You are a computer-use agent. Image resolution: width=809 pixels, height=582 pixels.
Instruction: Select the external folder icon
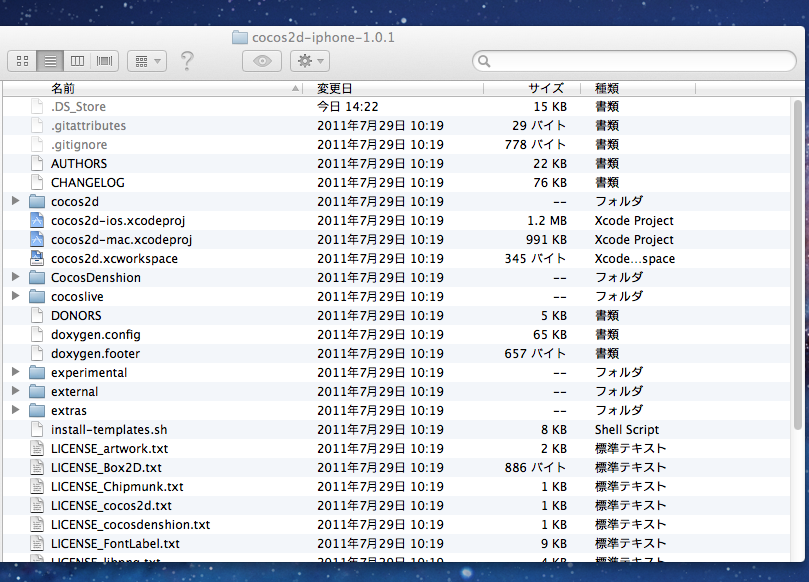[x=37, y=391]
